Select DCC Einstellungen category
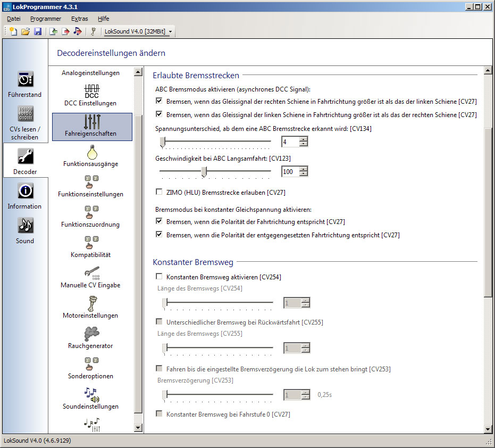Image resolution: width=495 pixels, height=448 pixels. (x=90, y=95)
